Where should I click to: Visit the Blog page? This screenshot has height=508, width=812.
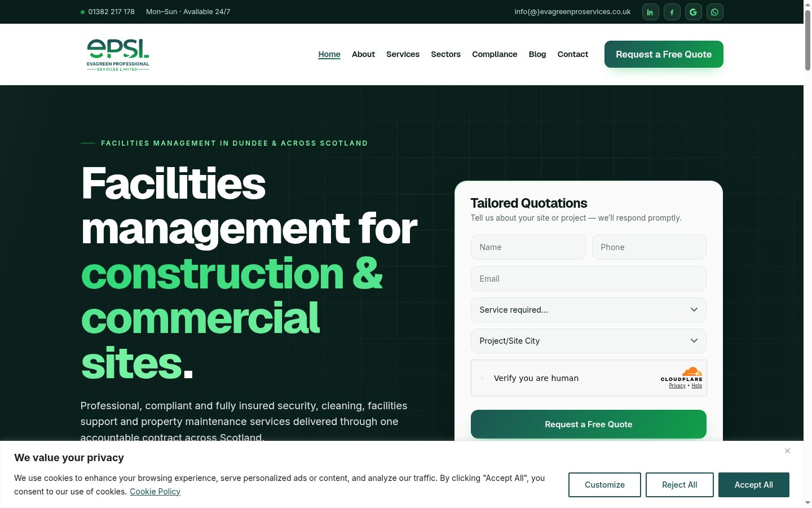[x=537, y=54]
